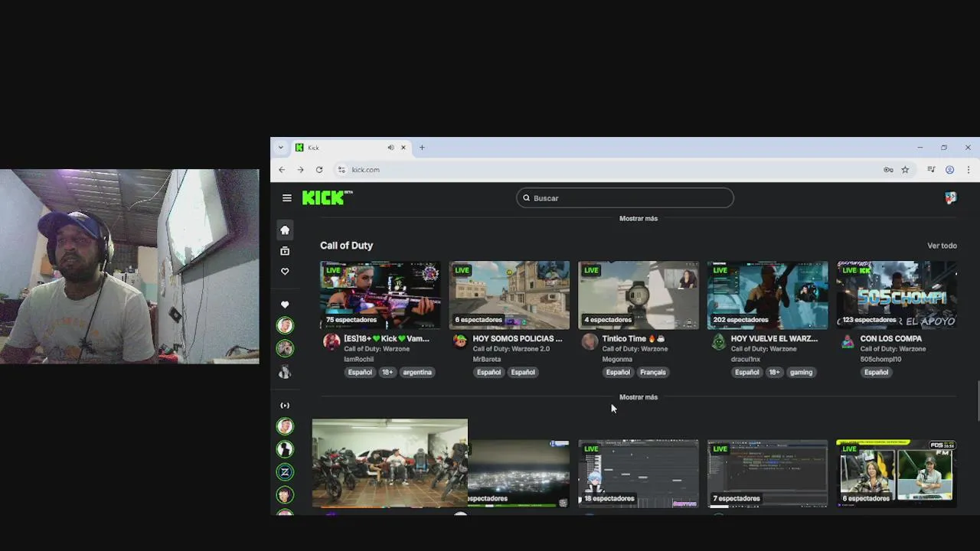Open the dracul1nx streamer avatar
The width and height of the screenshot is (980, 551).
pyautogui.click(x=718, y=341)
